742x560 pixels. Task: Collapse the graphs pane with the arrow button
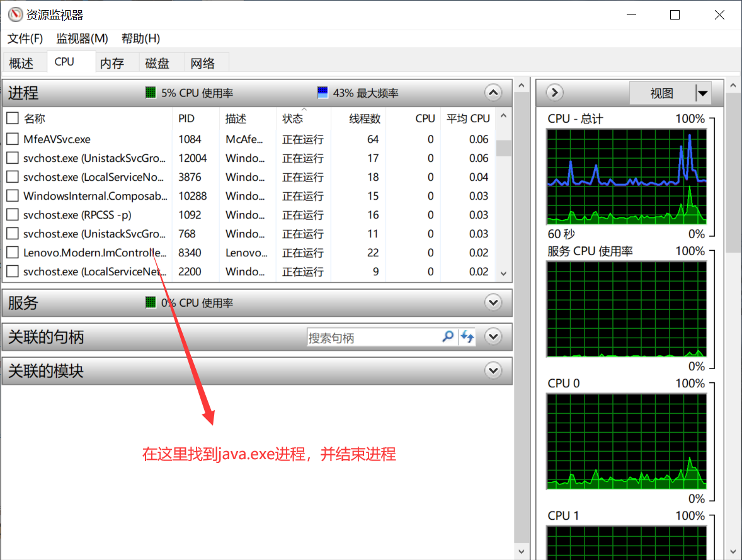point(554,93)
